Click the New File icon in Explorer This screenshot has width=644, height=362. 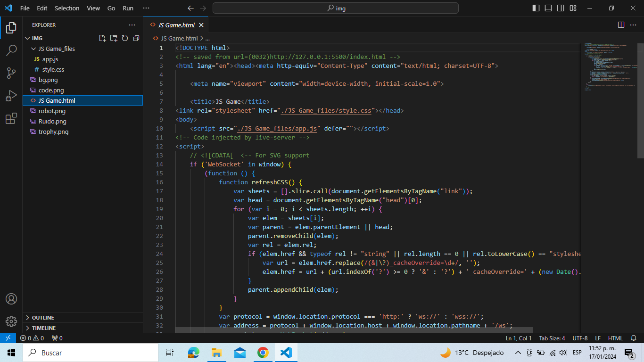pyautogui.click(x=102, y=38)
